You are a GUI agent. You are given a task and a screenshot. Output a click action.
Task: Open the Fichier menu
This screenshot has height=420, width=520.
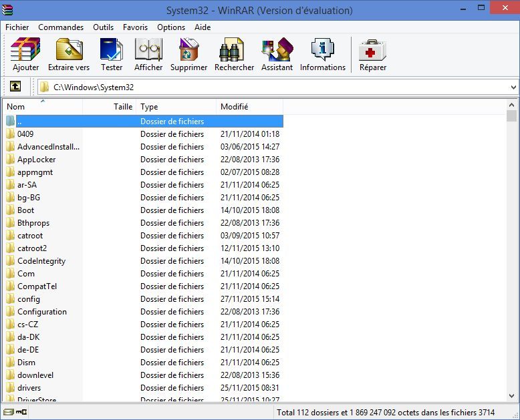point(17,27)
